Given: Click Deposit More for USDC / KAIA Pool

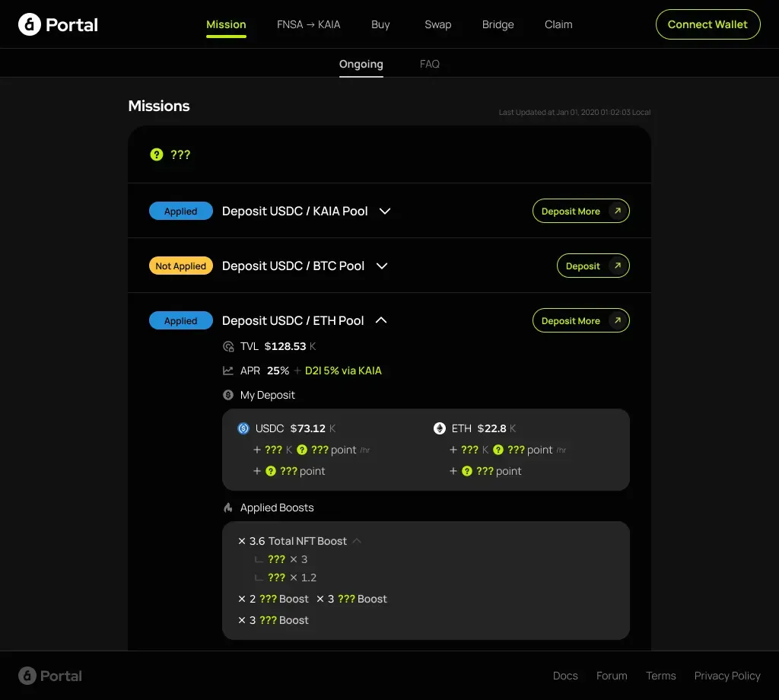Looking at the screenshot, I should coord(580,211).
